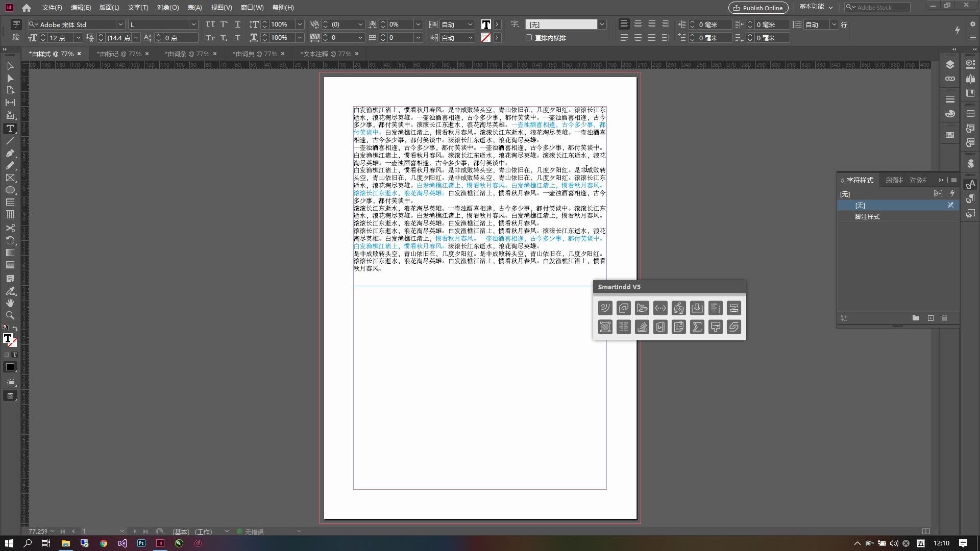Open the Adobe 宋体 Std font family dropdown

(x=120, y=24)
